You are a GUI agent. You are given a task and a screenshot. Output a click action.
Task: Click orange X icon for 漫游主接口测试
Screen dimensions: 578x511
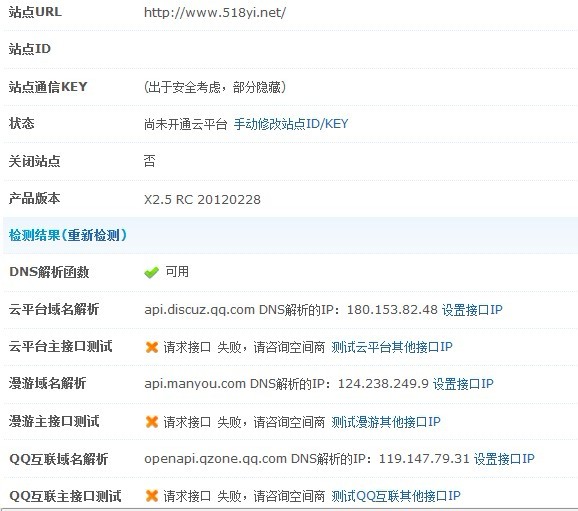(x=152, y=421)
